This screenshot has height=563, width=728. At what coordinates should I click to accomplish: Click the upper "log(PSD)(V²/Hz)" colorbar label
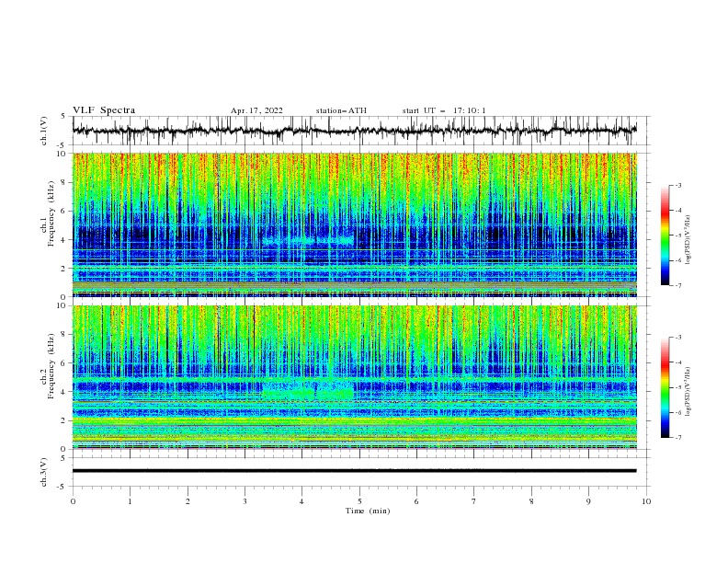pos(688,240)
